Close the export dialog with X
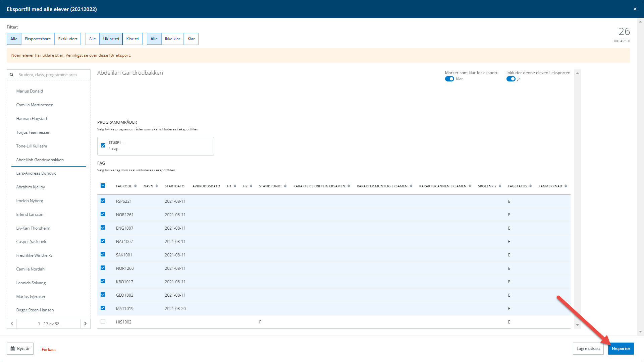The image size is (644, 362). pos(635,9)
